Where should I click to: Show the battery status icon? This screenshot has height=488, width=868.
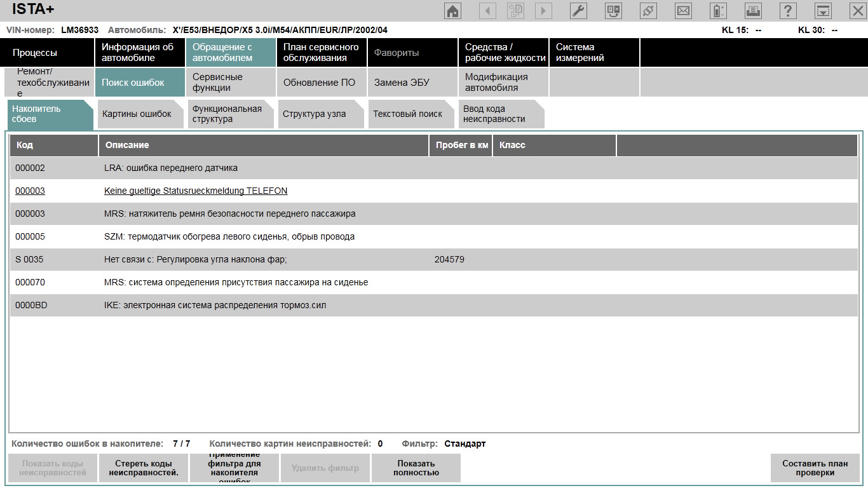click(x=718, y=11)
